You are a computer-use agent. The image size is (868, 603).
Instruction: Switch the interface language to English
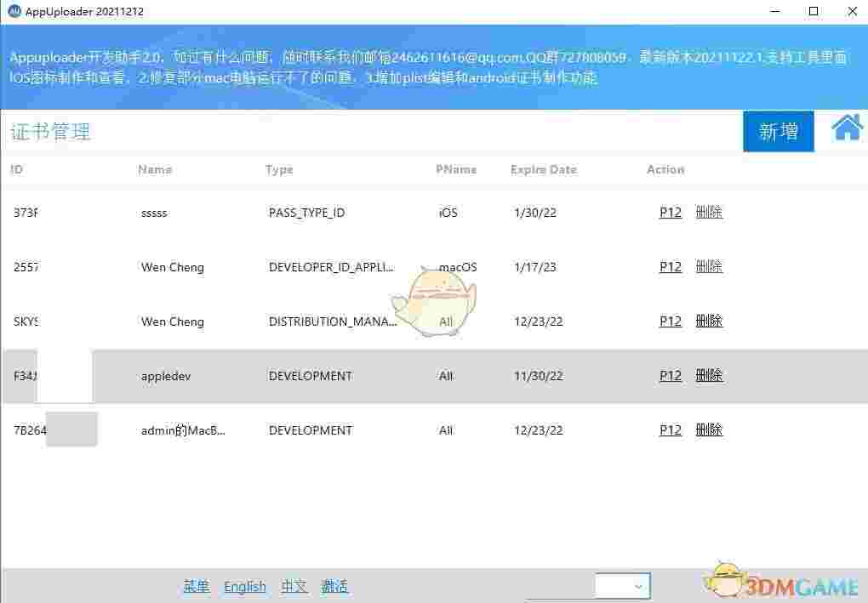pyautogui.click(x=245, y=586)
